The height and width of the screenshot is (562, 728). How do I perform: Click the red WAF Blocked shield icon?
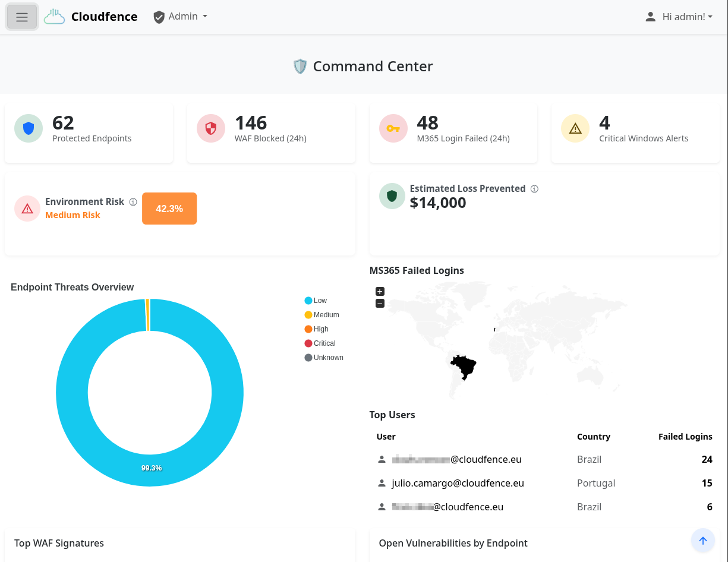pos(211,128)
